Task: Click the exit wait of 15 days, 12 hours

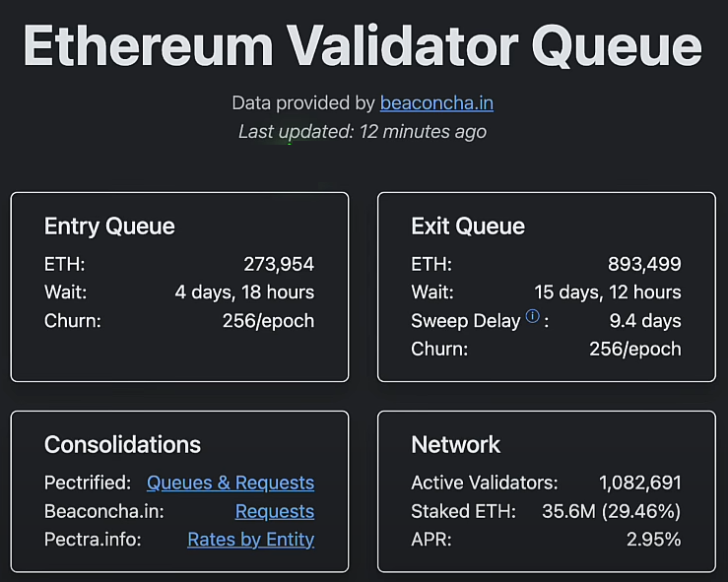Action: (x=607, y=292)
